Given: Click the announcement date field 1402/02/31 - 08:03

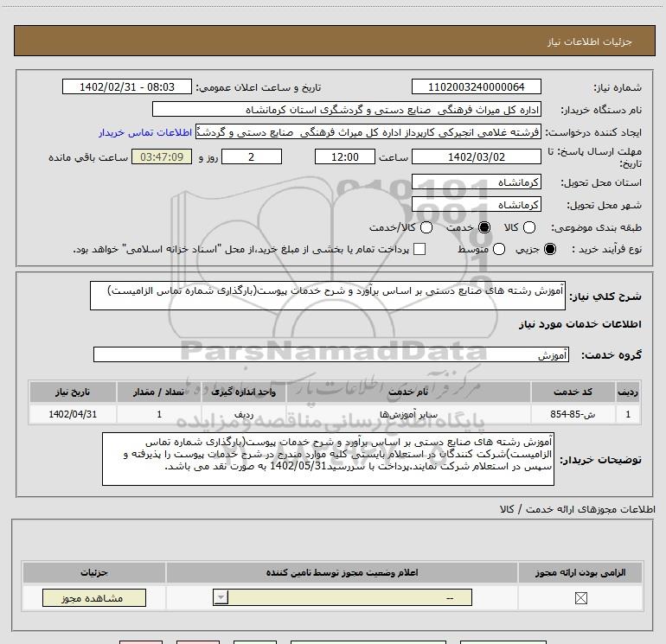Looking at the screenshot, I should pos(127,86).
